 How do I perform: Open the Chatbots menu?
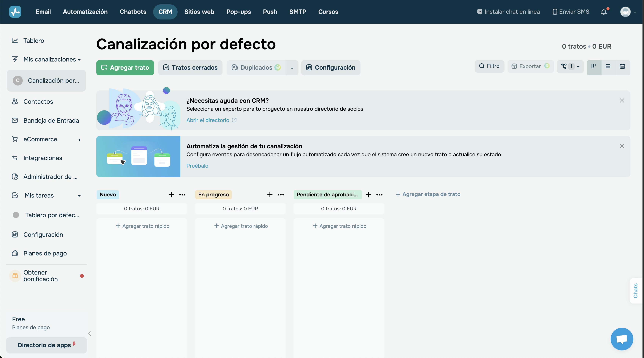[133, 12]
